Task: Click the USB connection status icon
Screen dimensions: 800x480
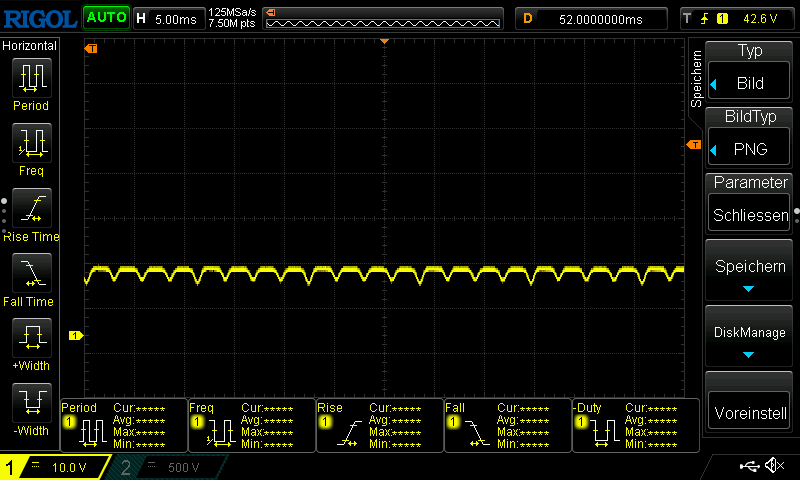Action: (748, 466)
